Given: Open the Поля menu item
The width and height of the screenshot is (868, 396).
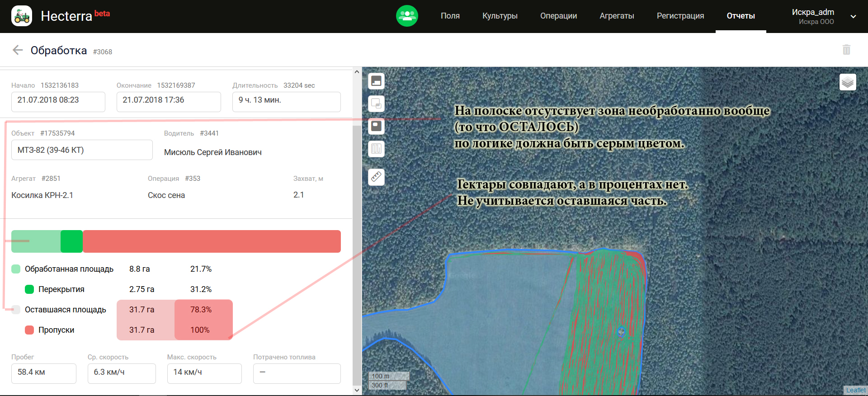Looking at the screenshot, I should (x=450, y=16).
